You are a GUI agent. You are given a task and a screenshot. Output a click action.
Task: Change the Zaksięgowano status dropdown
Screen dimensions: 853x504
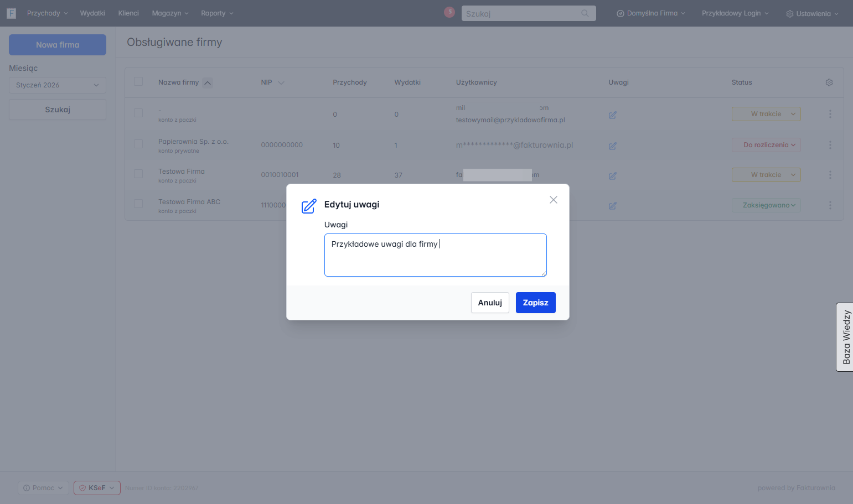766,205
